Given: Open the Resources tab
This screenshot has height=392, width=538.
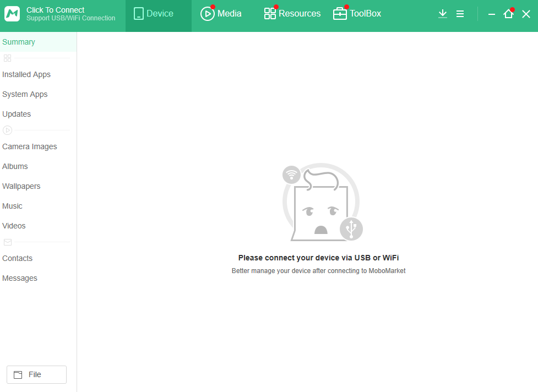Looking at the screenshot, I should 292,14.
